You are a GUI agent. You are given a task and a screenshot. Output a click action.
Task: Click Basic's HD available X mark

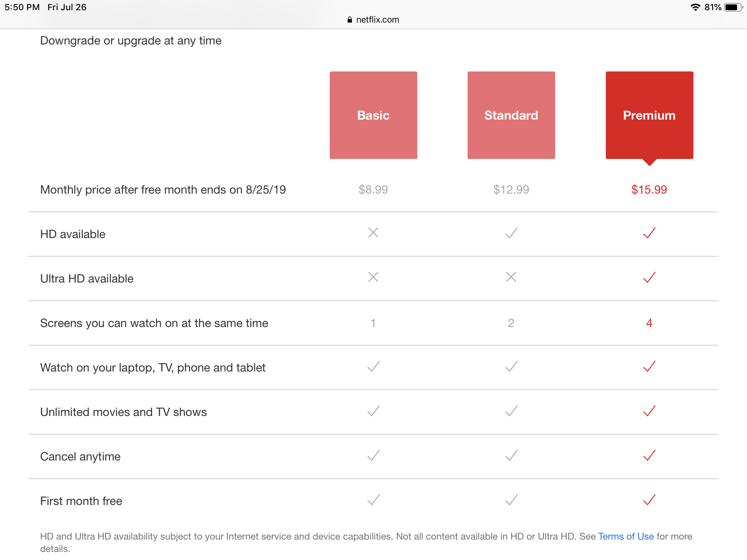coord(373,233)
